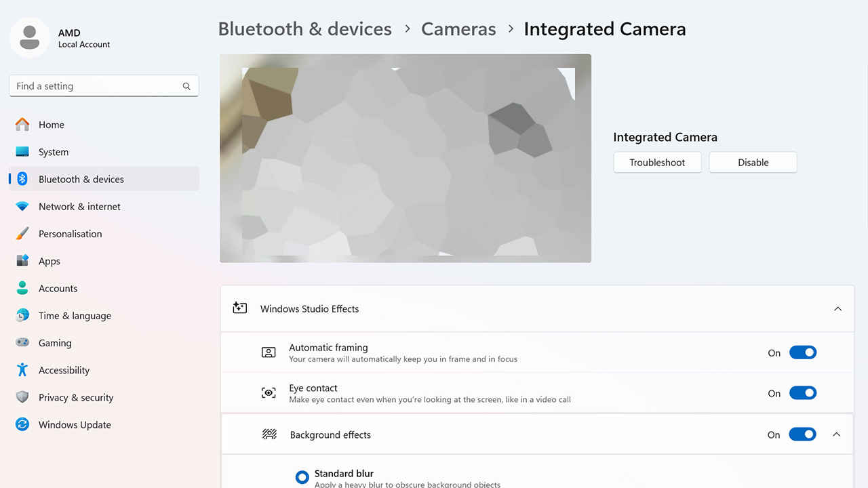Click the Automatic framing icon
Screen dimensions: 868x488
tap(269, 352)
